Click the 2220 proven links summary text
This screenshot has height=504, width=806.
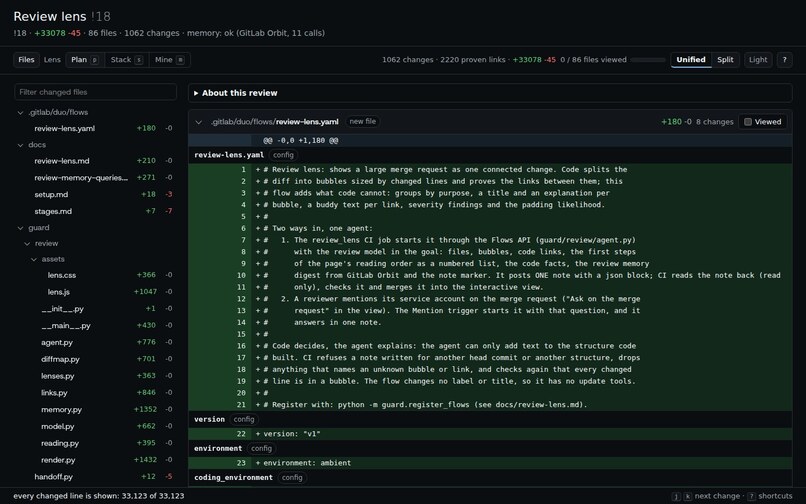click(x=473, y=60)
